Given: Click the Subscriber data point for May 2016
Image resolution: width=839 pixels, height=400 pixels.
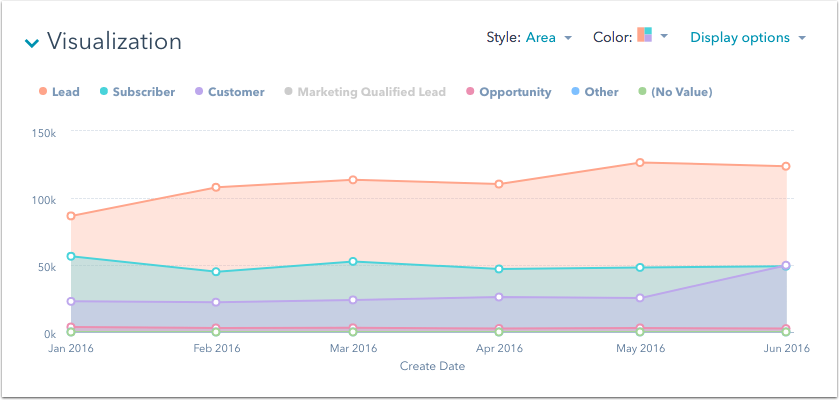Looking at the screenshot, I should (x=640, y=267).
